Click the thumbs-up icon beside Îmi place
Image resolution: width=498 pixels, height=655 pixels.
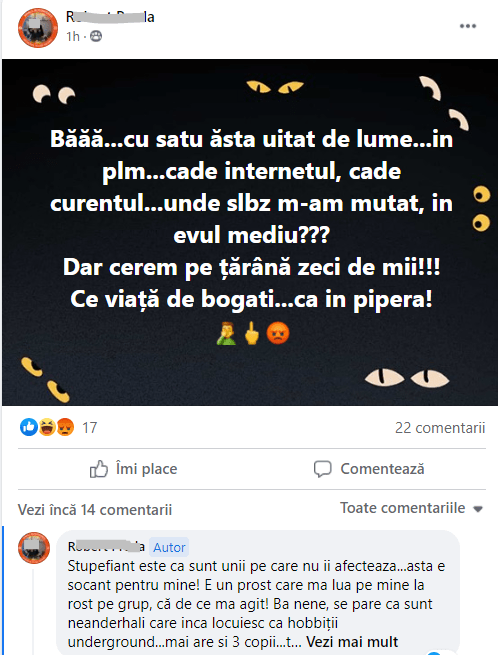click(99, 469)
